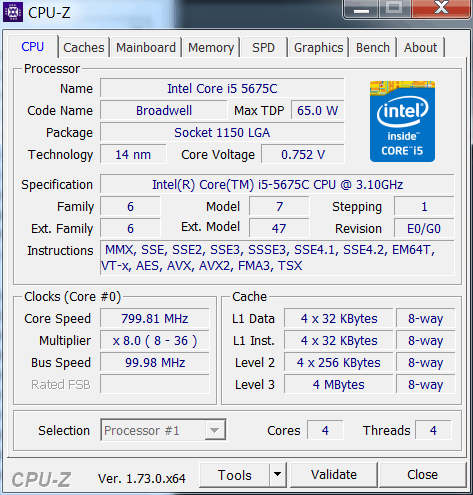Click the Level 3 associativity 8-way
The image size is (473, 495).
pos(426,385)
